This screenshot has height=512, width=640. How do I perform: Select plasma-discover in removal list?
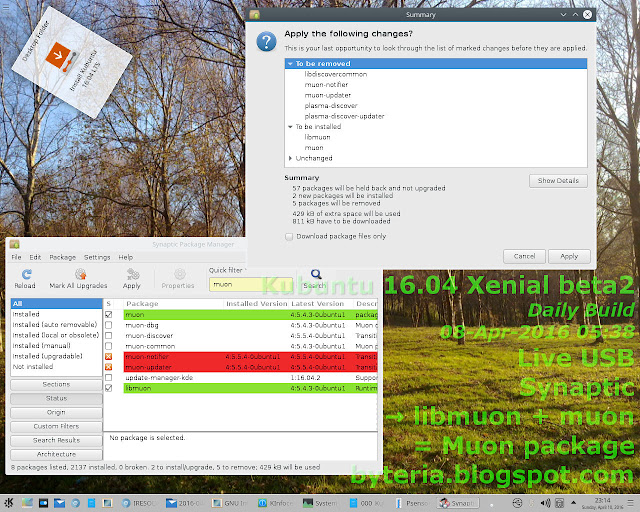331,106
